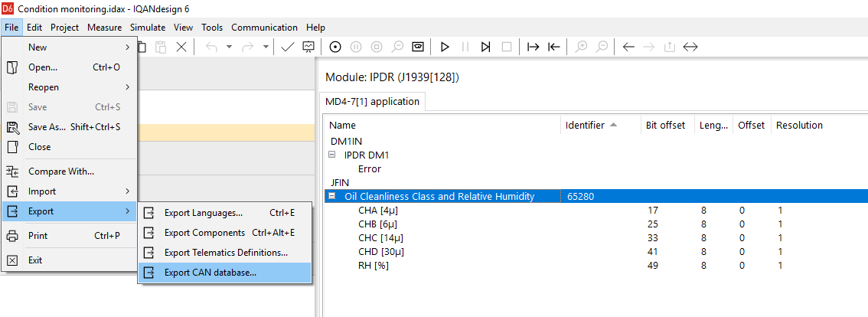The image size is (868, 317).
Task: Expand the Reopen submenu
Action: click(x=69, y=87)
